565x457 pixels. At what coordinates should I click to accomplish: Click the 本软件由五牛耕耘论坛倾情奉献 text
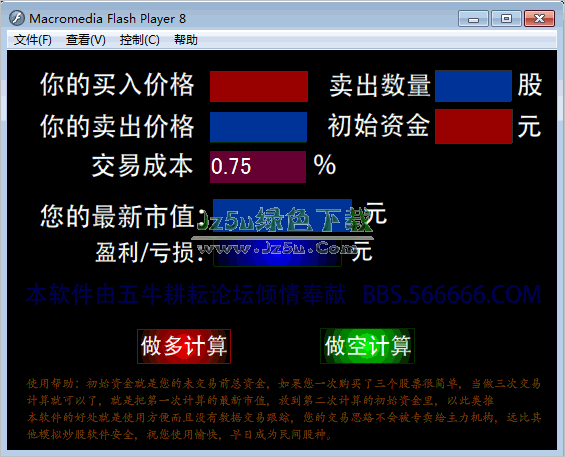186,294
